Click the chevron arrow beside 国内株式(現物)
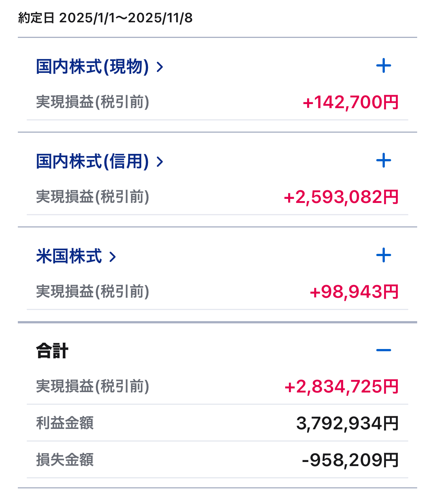 coord(160,67)
